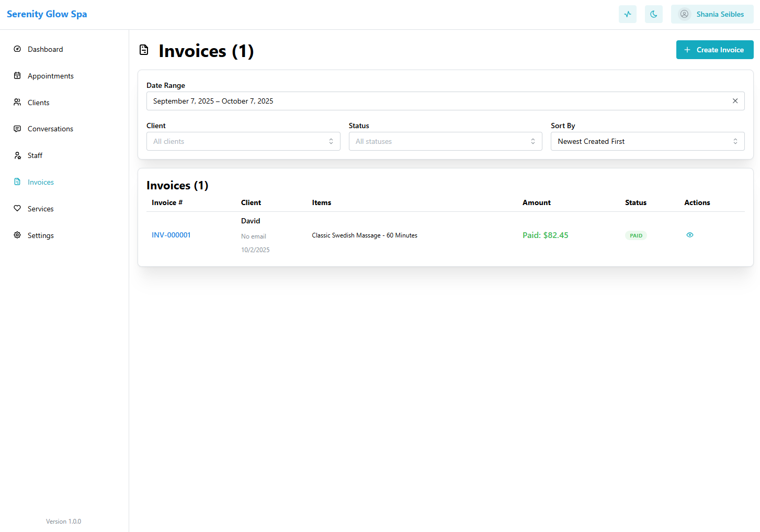The height and width of the screenshot is (532, 760).
Task: Click the Appointments calendar icon
Action: pyautogui.click(x=17, y=76)
